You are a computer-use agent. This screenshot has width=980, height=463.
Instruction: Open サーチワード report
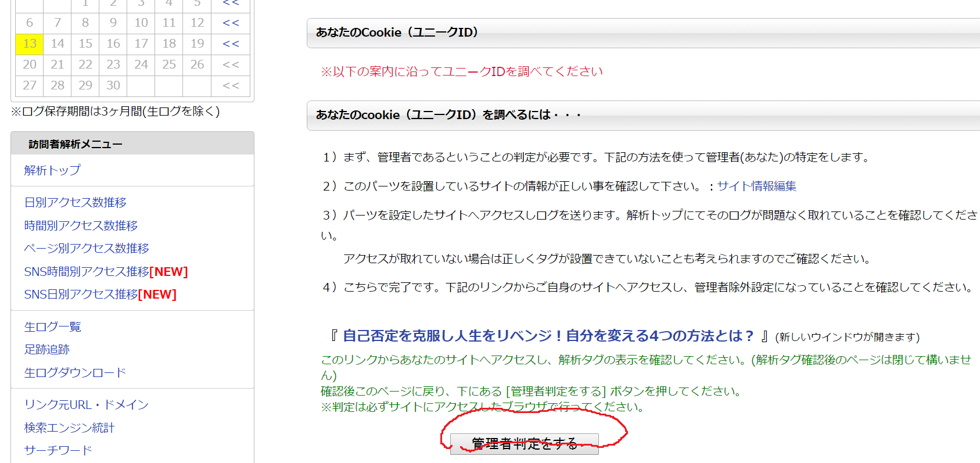[58, 450]
